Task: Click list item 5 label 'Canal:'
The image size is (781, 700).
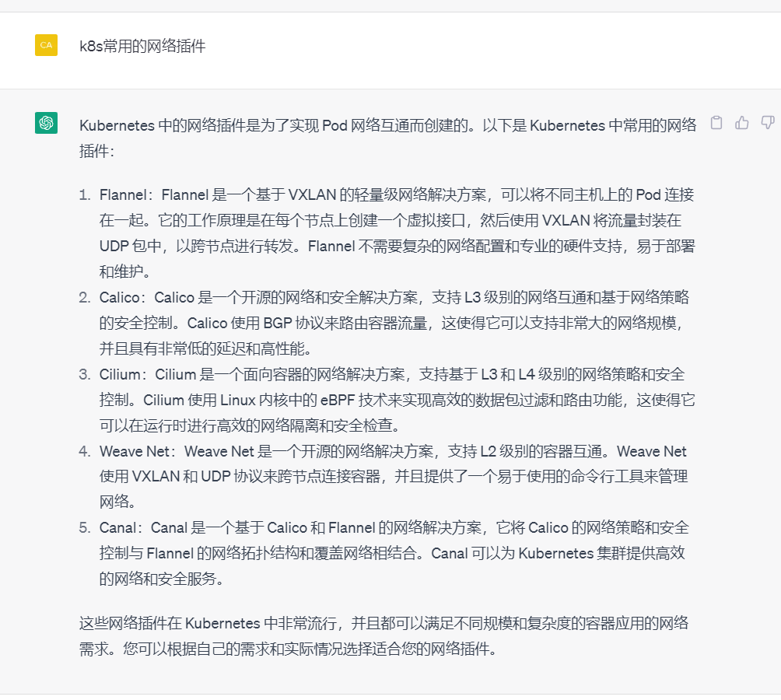Action: click(121, 528)
